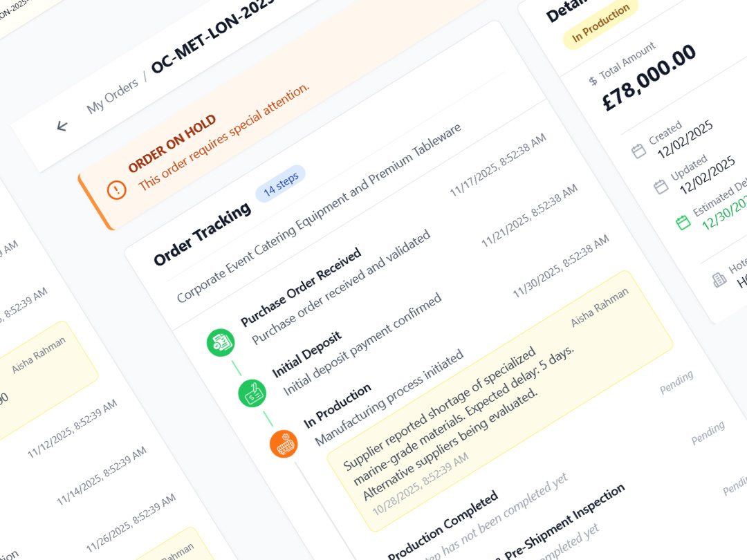Click the Order On Hold warning icon

click(116, 189)
